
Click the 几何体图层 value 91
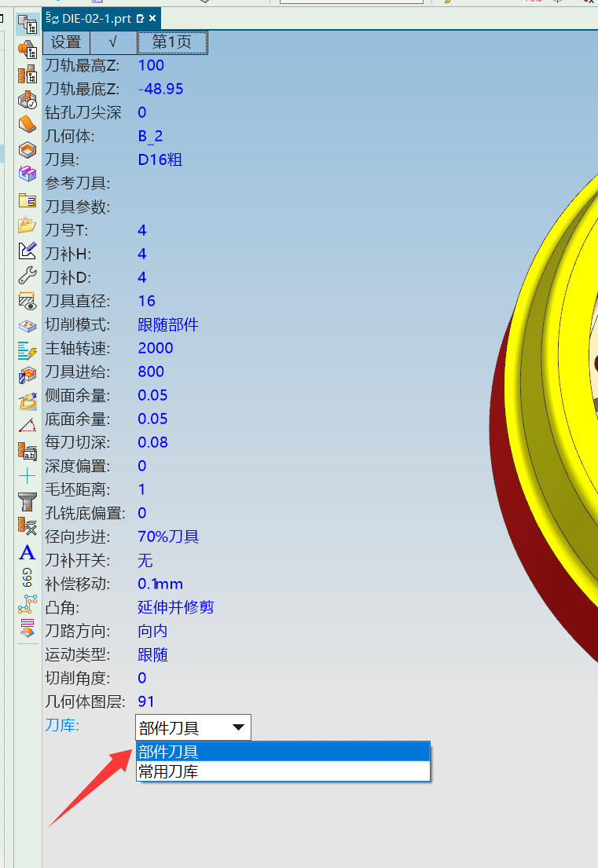(146, 702)
